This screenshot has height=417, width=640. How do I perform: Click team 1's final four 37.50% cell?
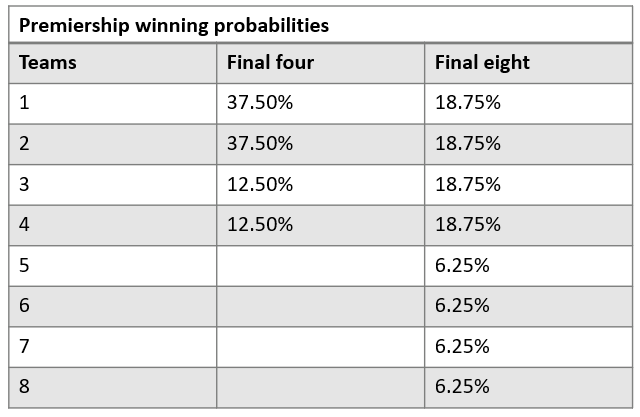[x=260, y=103]
